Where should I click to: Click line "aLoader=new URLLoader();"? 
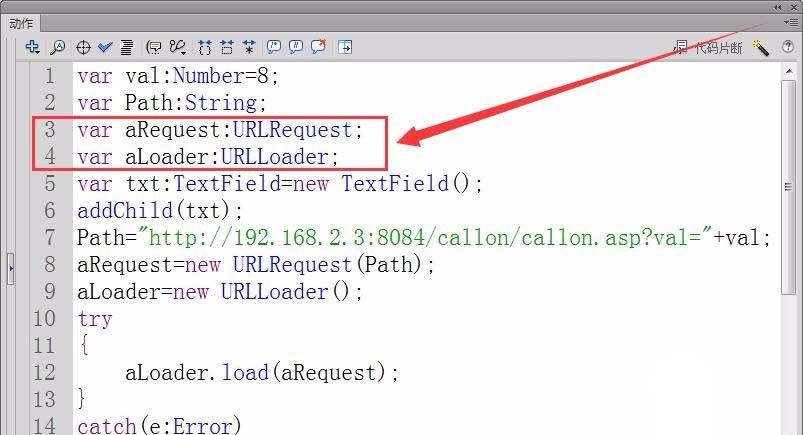click(x=220, y=292)
